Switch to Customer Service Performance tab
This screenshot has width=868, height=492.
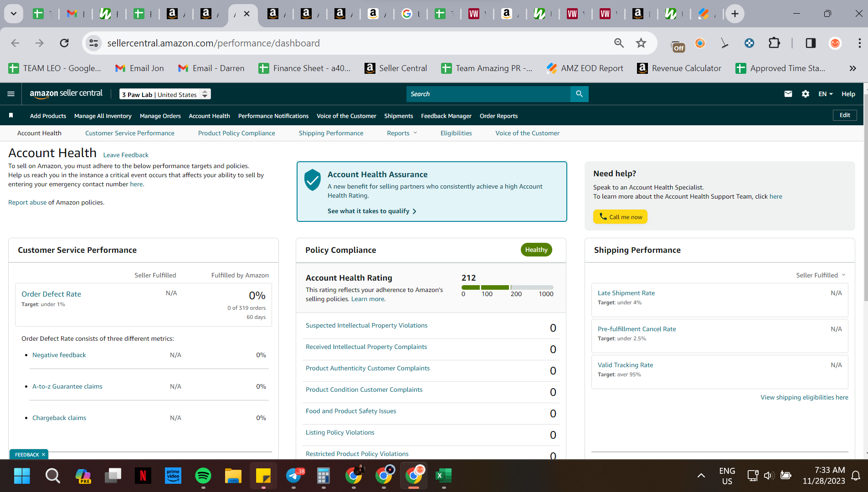(x=130, y=133)
